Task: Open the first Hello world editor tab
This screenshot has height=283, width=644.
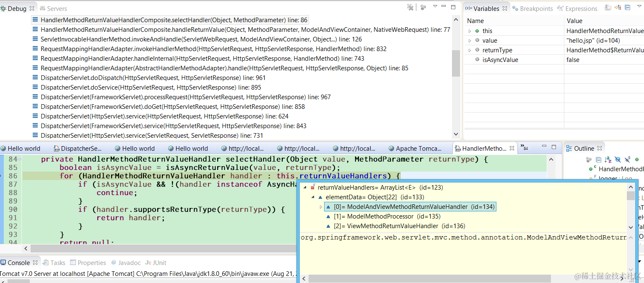Action: (21, 149)
